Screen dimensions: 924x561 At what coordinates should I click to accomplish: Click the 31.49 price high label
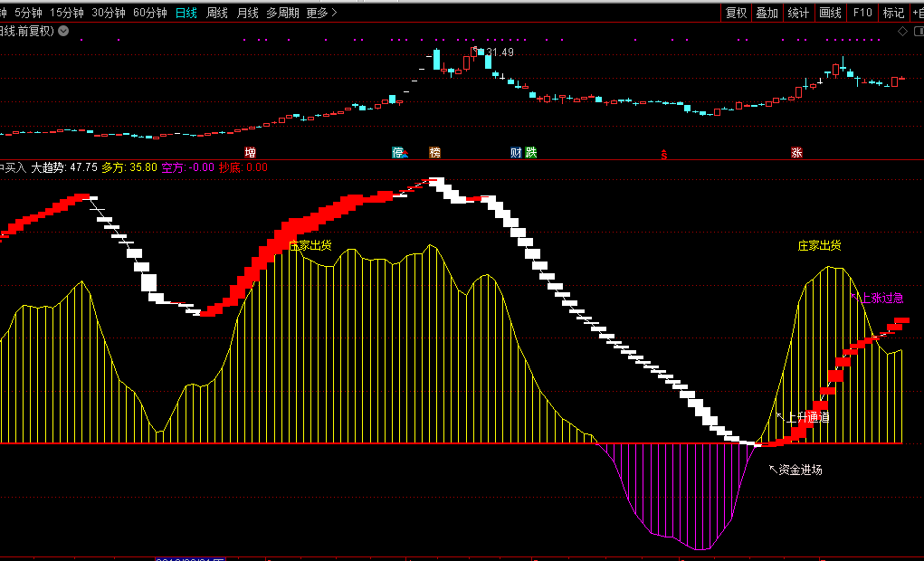click(500, 52)
